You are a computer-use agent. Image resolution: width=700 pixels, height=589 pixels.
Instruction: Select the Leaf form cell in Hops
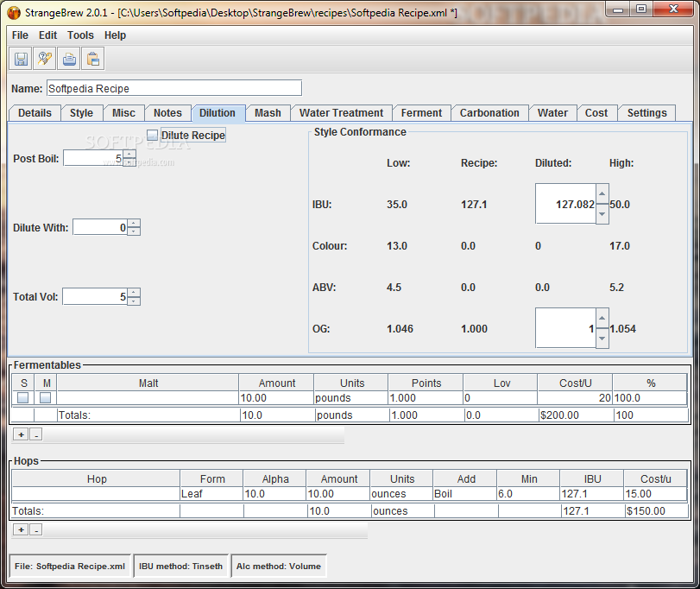tap(211, 493)
